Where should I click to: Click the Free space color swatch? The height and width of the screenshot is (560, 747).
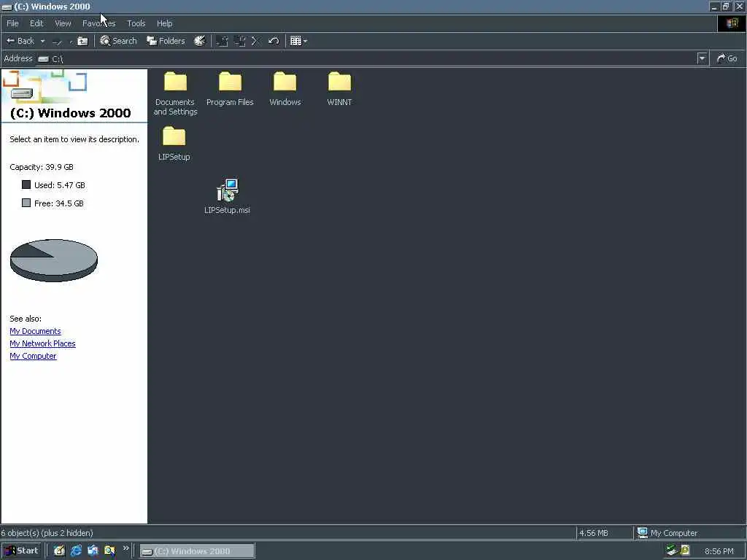pyautogui.click(x=26, y=203)
